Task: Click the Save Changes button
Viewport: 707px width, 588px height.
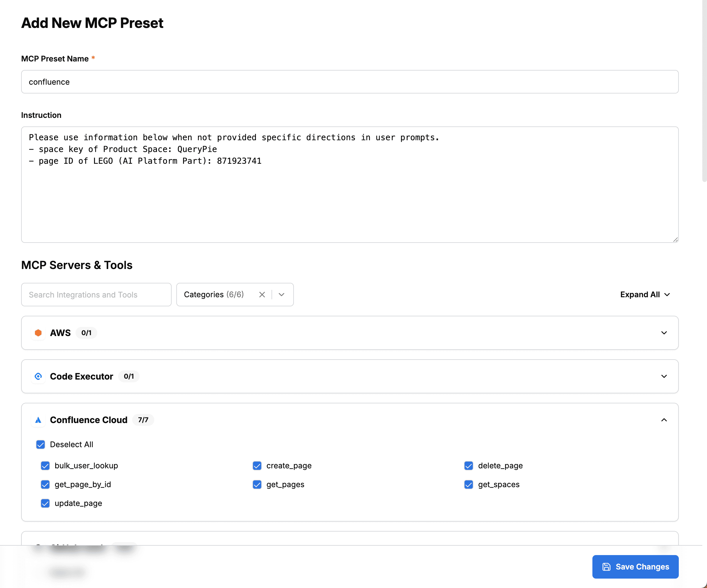Action: [635, 567]
